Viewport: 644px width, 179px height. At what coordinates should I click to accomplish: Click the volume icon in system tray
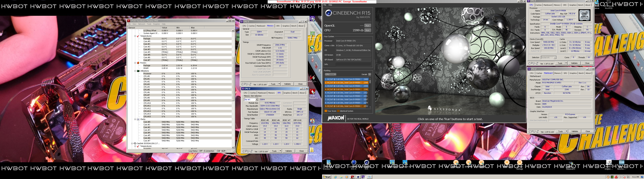620,177
